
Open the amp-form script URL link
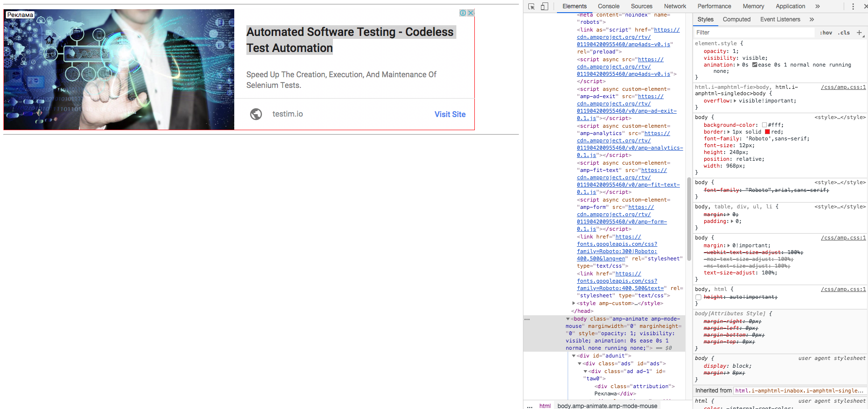[x=622, y=218]
